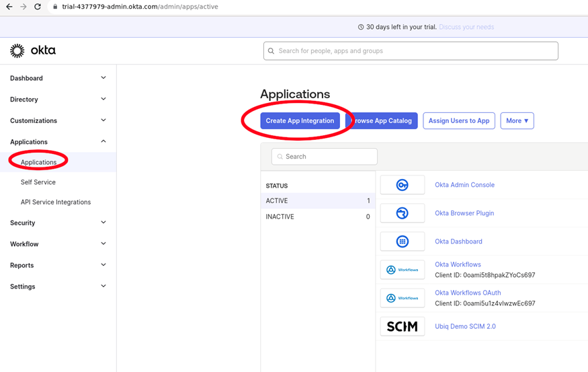
Task: Click Security label in sidebar
Action: [x=22, y=223]
